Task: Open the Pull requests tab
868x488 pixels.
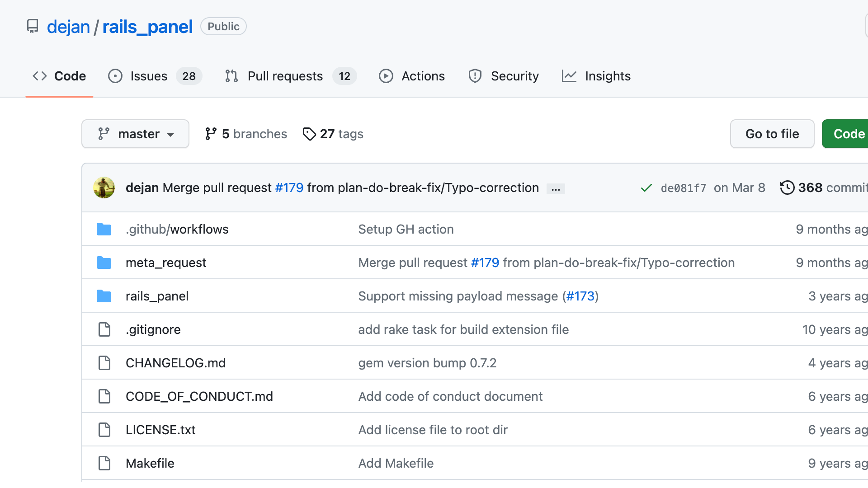Action: [x=285, y=76]
